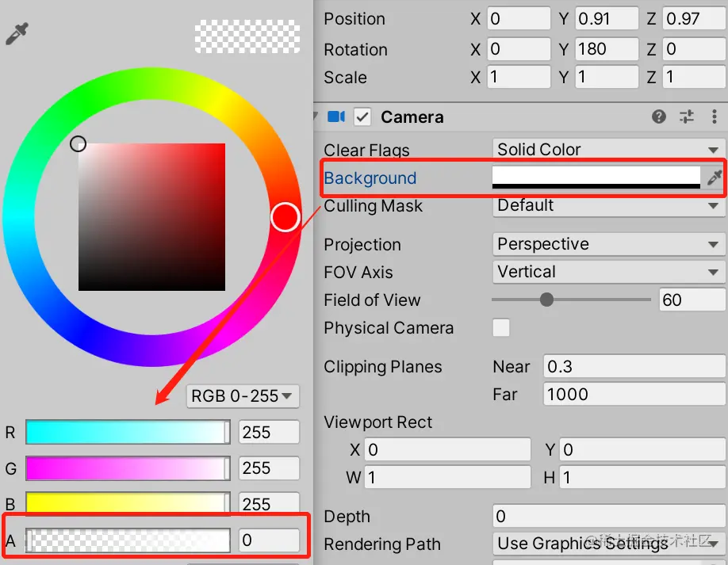Click the Far clipping plane field
Screen dimensions: 728x565
coord(634,395)
